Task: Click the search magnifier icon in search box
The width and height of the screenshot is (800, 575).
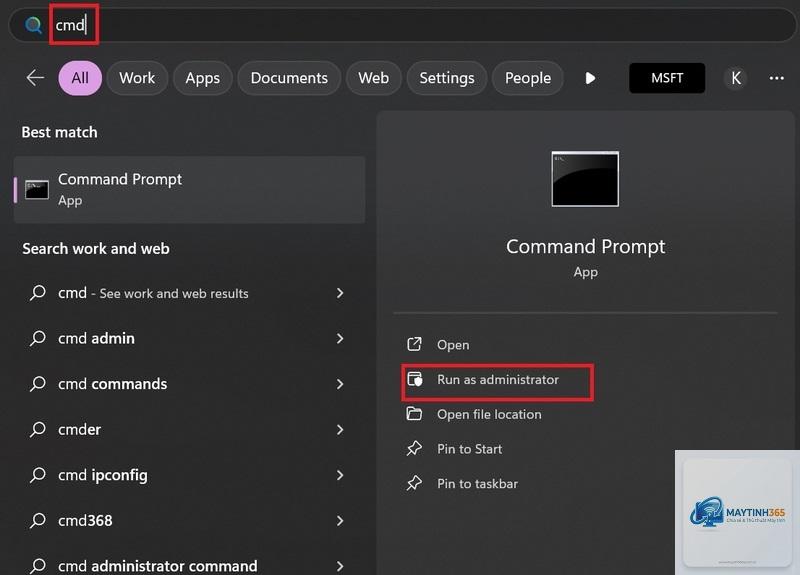Action: click(33, 24)
